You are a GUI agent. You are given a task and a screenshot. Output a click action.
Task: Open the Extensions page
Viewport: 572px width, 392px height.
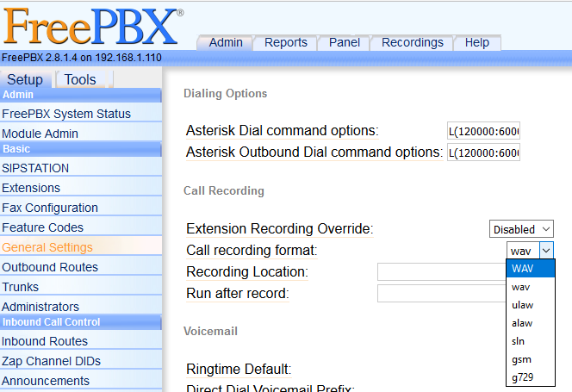pyautogui.click(x=81, y=188)
